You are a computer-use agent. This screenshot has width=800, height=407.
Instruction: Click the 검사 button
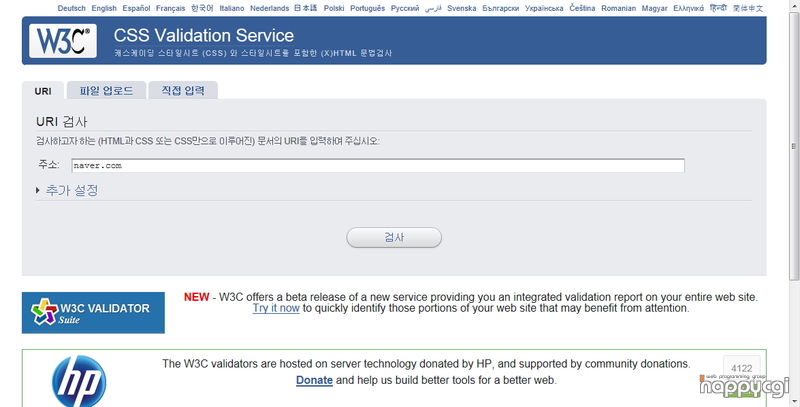pyautogui.click(x=394, y=237)
